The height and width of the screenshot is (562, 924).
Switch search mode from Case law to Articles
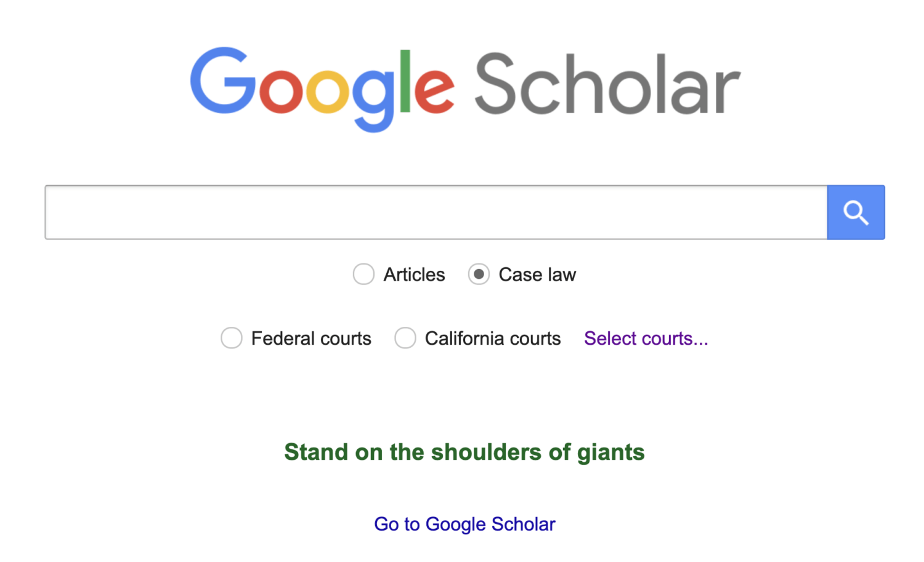click(363, 274)
